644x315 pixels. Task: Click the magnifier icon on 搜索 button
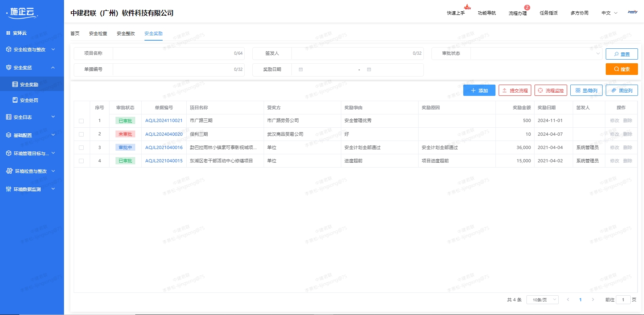coord(616,69)
